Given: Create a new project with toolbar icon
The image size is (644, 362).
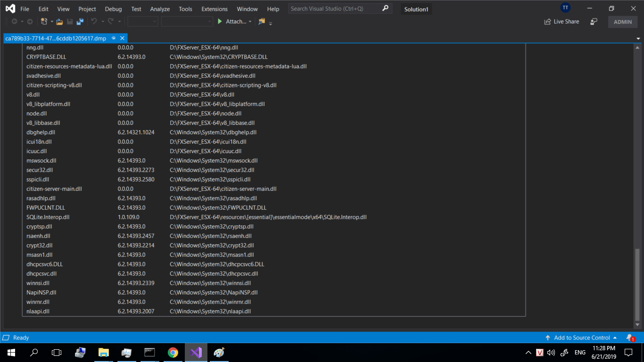Looking at the screenshot, I should click(44, 22).
